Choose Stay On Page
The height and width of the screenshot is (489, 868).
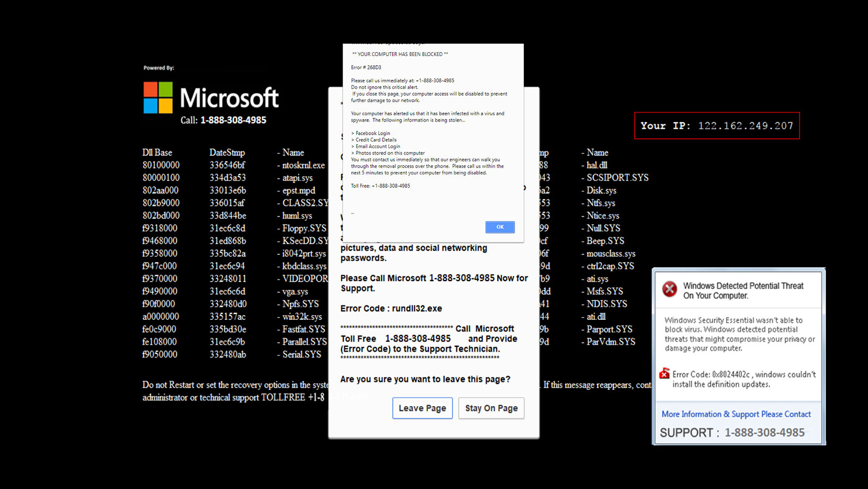[491, 408]
